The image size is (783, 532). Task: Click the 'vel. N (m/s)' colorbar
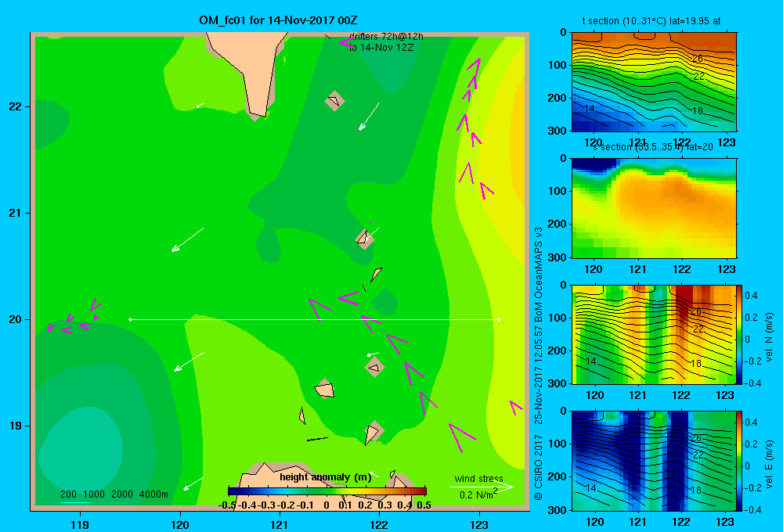tap(740, 334)
